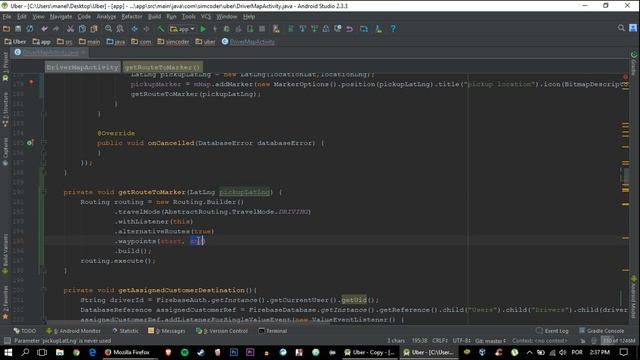
Task: Open the File menu
Action: pyautogui.click(x=7, y=17)
